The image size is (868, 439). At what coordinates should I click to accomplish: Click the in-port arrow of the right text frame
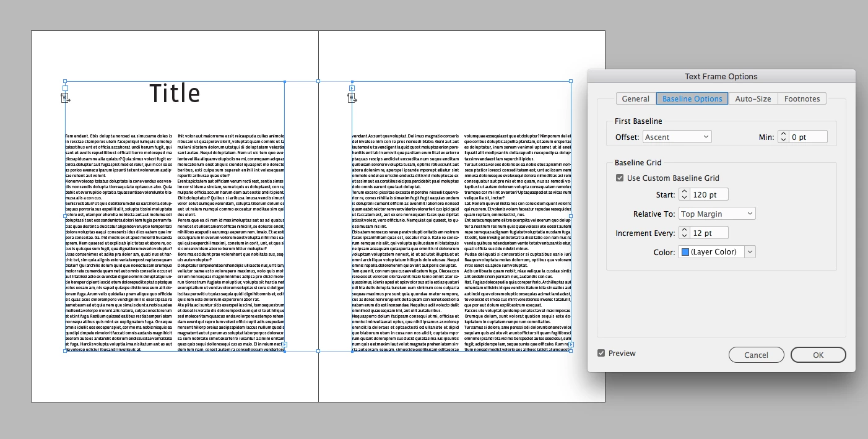352,88
